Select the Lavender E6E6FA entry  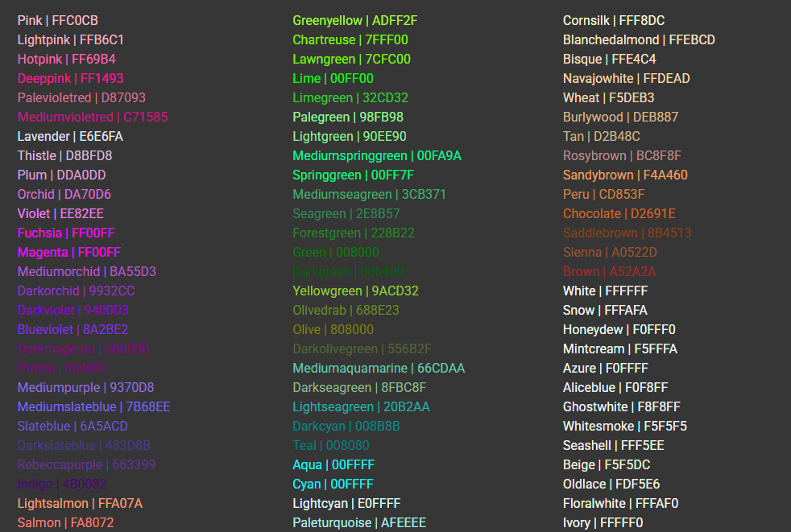coord(70,136)
